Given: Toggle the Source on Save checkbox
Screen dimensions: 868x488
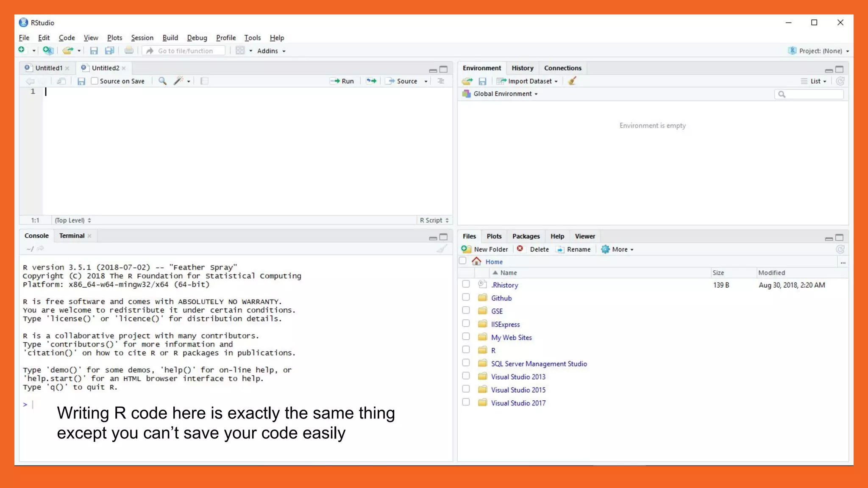Looking at the screenshot, I should (95, 81).
